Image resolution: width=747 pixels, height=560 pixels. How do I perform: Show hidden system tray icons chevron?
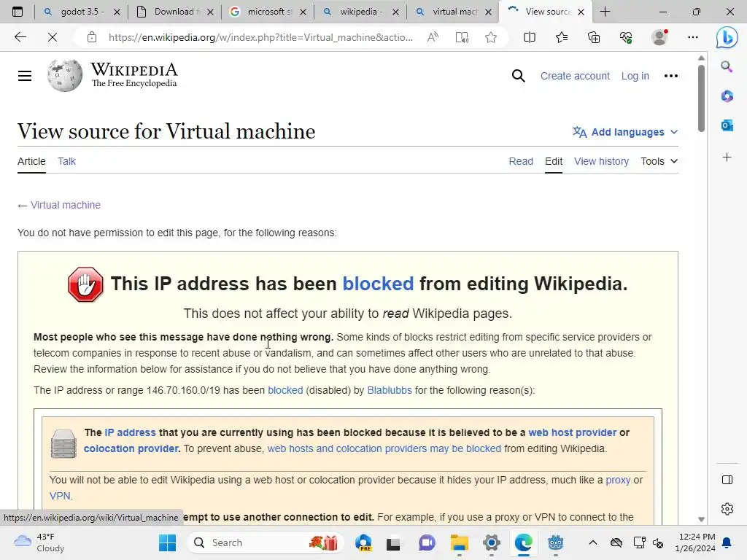click(x=592, y=542)
